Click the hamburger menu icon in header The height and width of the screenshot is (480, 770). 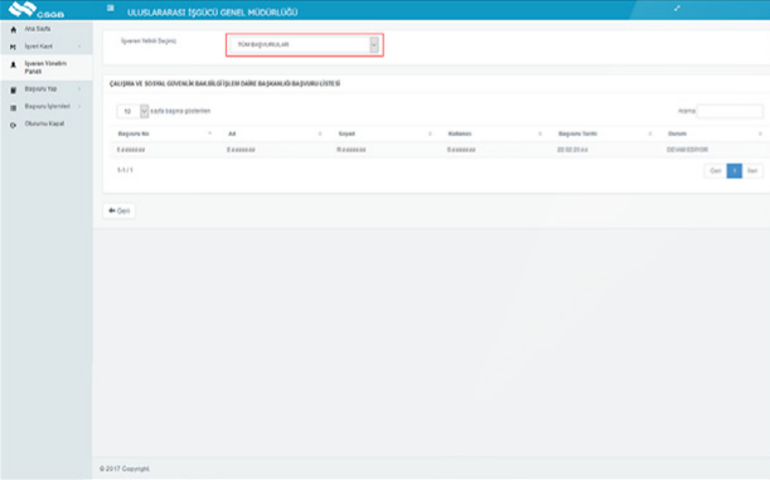(110, 9)
